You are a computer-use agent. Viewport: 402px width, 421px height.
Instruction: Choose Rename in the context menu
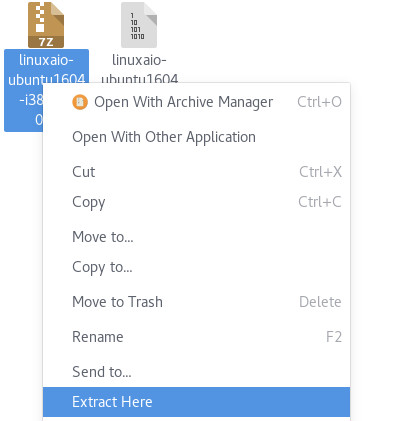coord(197,337)
